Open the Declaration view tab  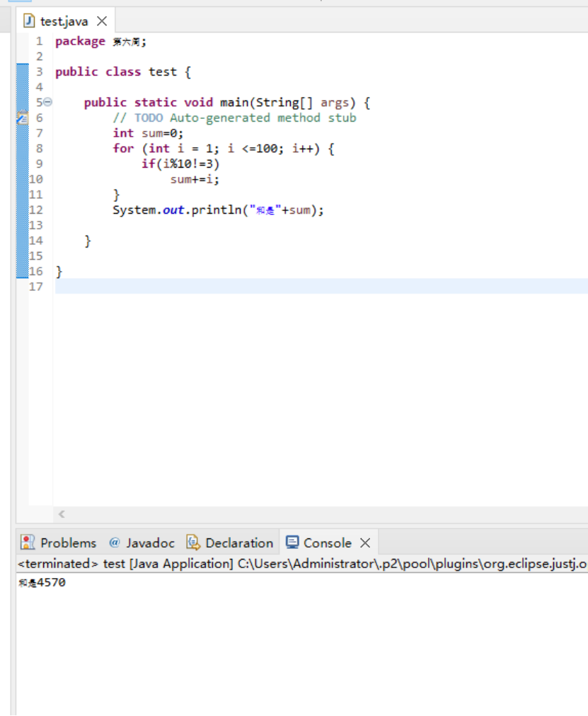230,543
